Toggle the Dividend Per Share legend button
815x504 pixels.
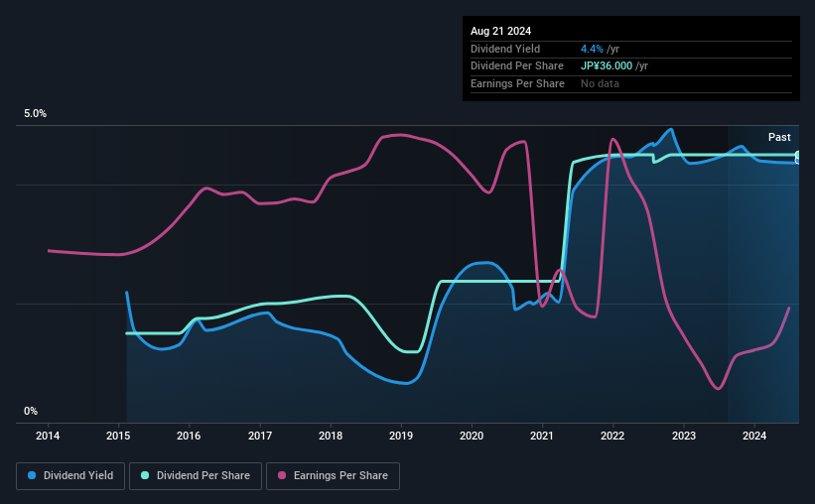pyautogui.click(x=196, y=476)
